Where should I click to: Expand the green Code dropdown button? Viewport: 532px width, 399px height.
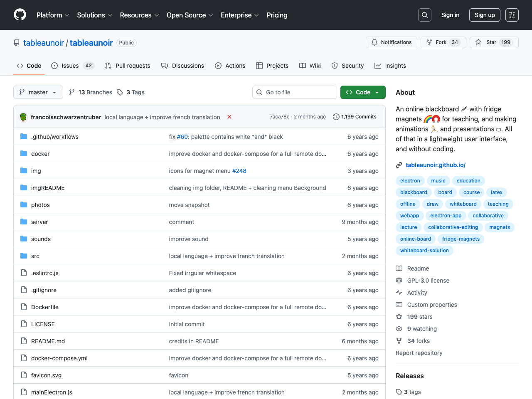click(362, 92)
